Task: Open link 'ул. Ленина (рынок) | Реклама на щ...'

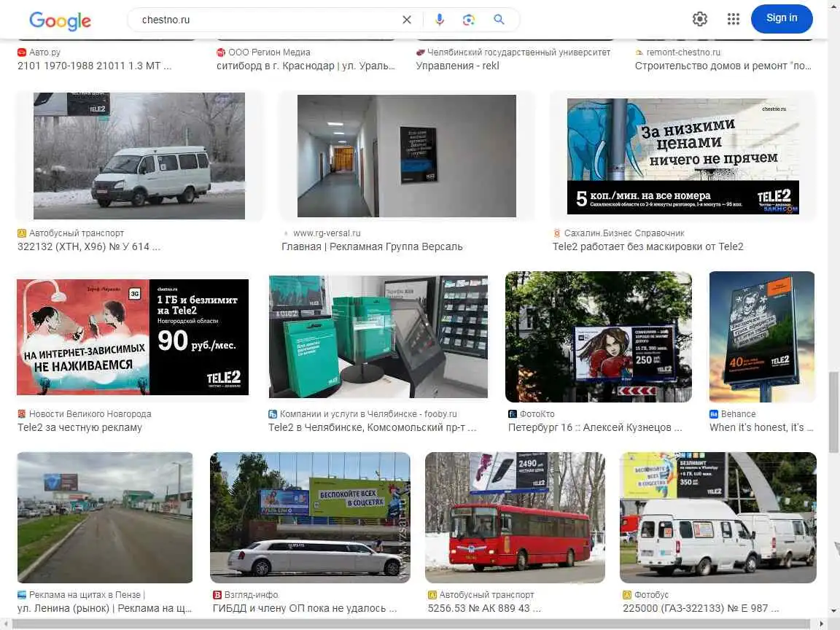Action: click(x=104, y=609)
